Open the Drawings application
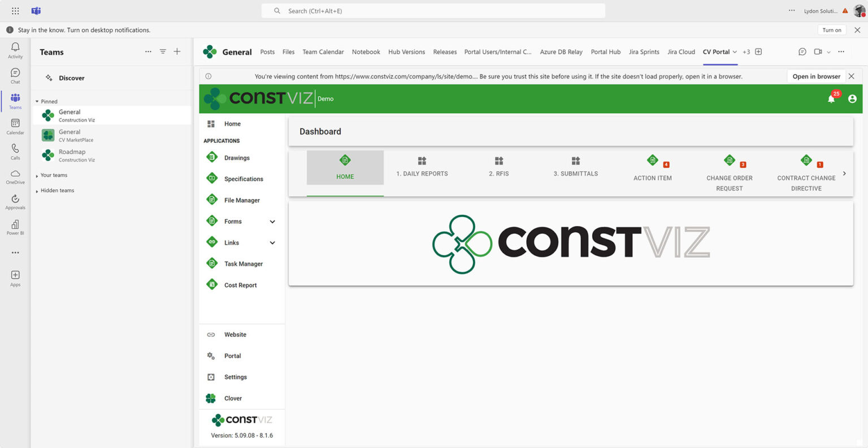Viewport: 868px width, 448px height. pos(238,158)
